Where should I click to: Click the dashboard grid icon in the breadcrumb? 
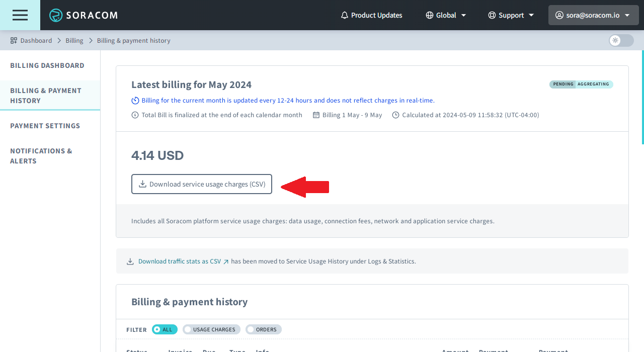(x=13, y=40)
